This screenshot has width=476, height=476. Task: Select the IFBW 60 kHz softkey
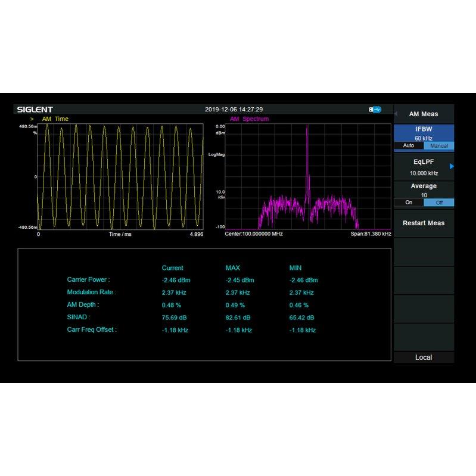point(424,133)
